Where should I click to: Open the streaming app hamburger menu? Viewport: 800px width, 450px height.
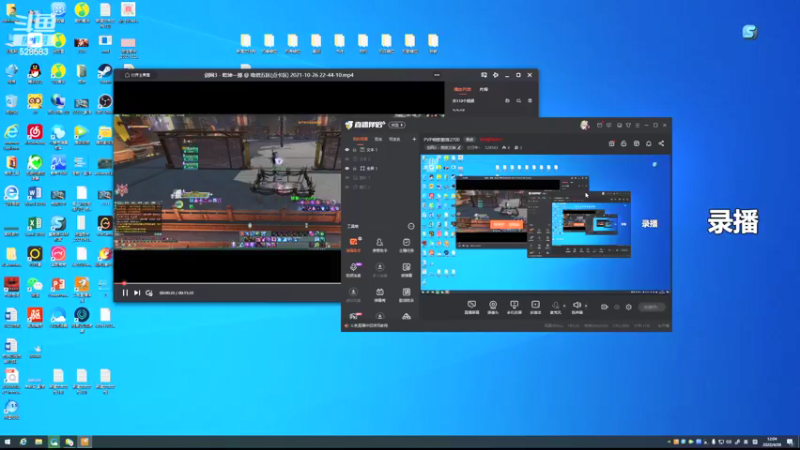coord(637,125)
